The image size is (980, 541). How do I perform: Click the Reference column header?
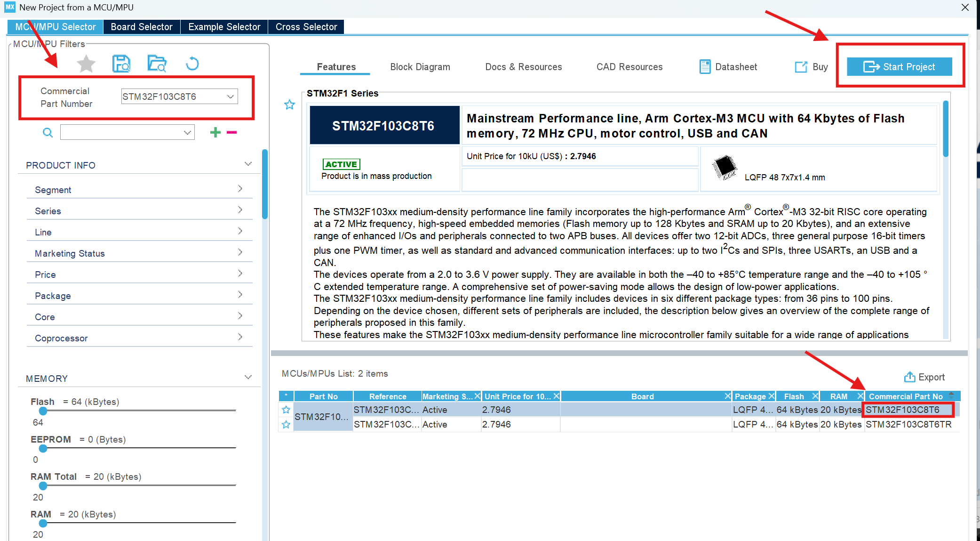pos(387,396)
